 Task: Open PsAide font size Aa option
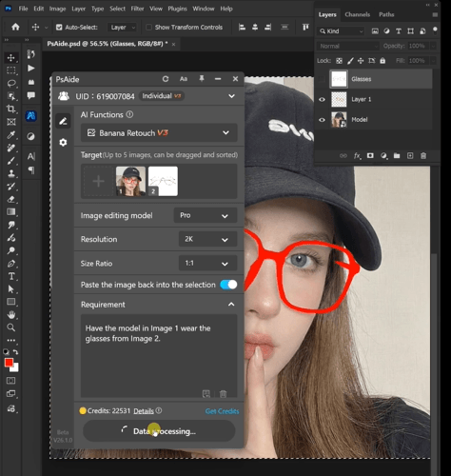184,79
